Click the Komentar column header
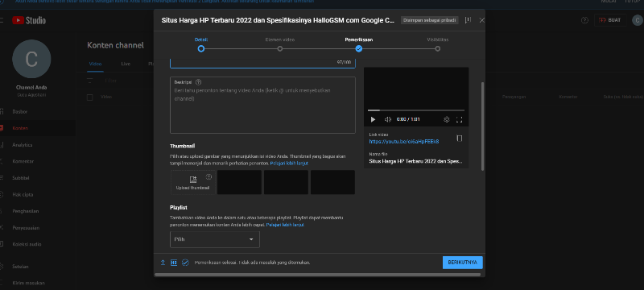 568,97
